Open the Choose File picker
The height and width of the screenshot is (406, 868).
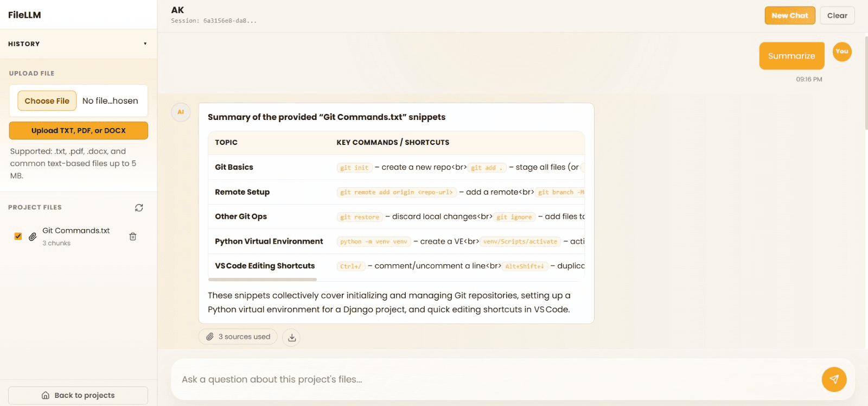point(47,101)
